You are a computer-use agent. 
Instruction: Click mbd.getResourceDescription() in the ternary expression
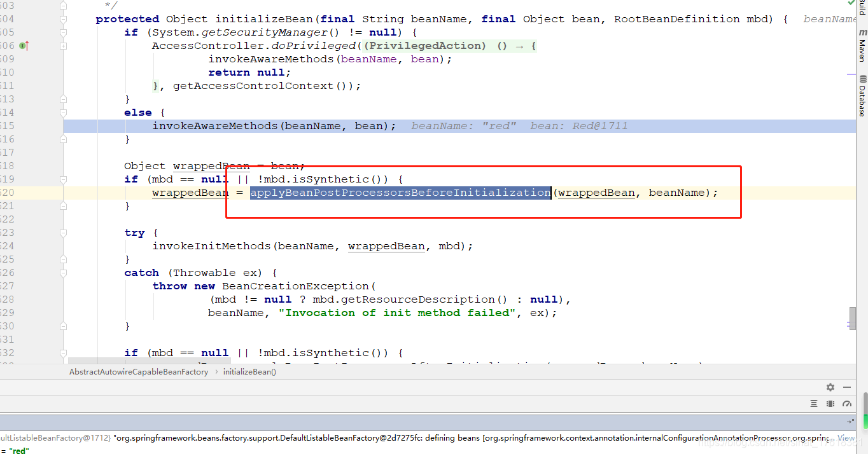[x=410, y=299]
